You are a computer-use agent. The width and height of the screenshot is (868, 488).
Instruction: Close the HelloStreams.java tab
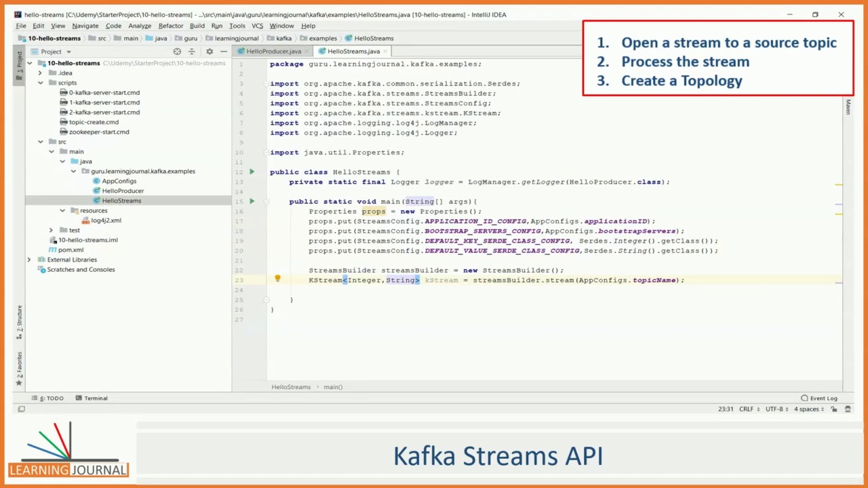(386, 52)
